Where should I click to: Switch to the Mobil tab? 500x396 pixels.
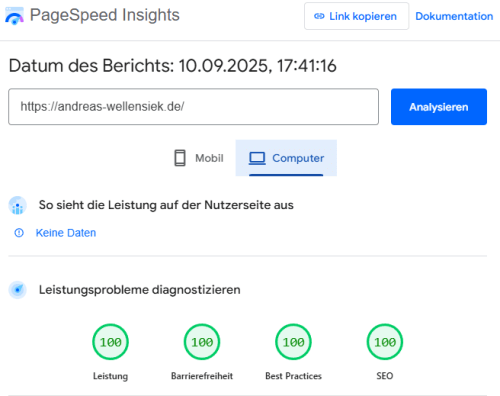[199, 158]
